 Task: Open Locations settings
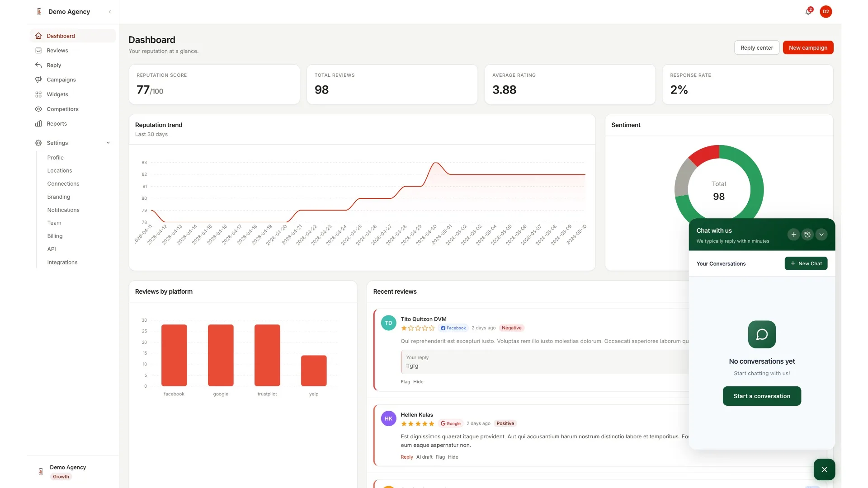60,171
